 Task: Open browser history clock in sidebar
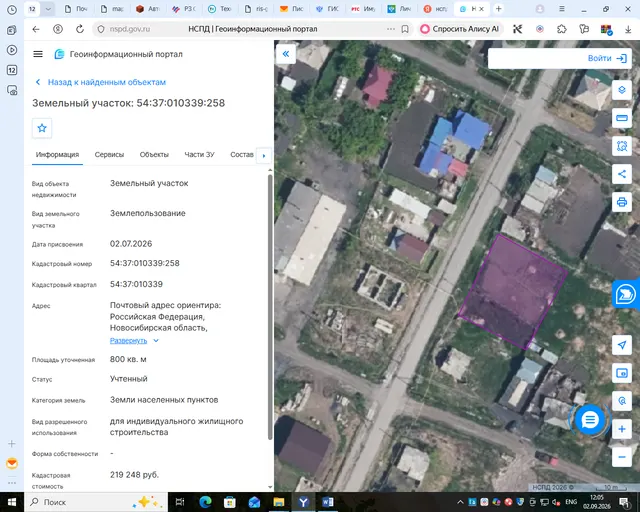pyautogui.click(x=12, y=9)
